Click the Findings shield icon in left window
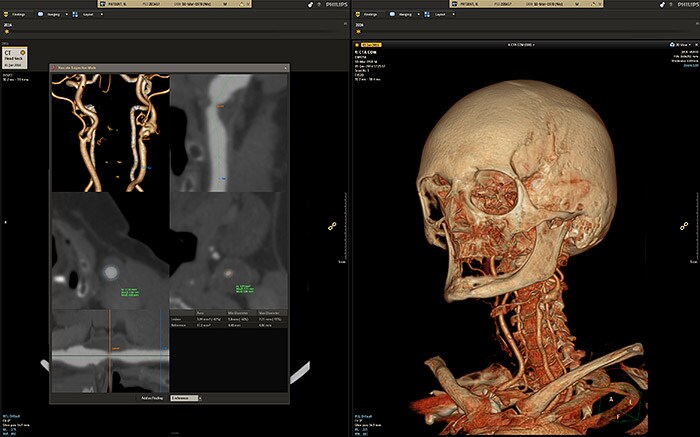 tap(6, 14)
